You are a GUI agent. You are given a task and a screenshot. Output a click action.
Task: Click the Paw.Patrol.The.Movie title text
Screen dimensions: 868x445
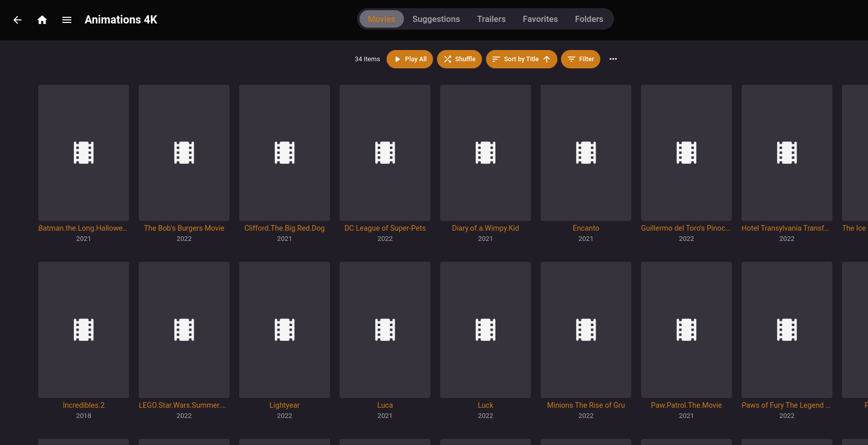[x=686, y=405]
